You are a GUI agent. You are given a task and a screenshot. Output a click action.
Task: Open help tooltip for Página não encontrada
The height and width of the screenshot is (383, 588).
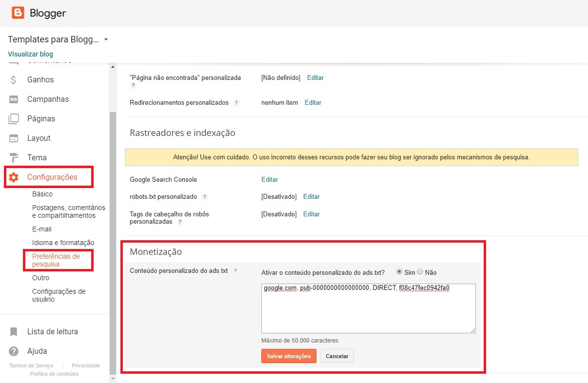[133, 85]
